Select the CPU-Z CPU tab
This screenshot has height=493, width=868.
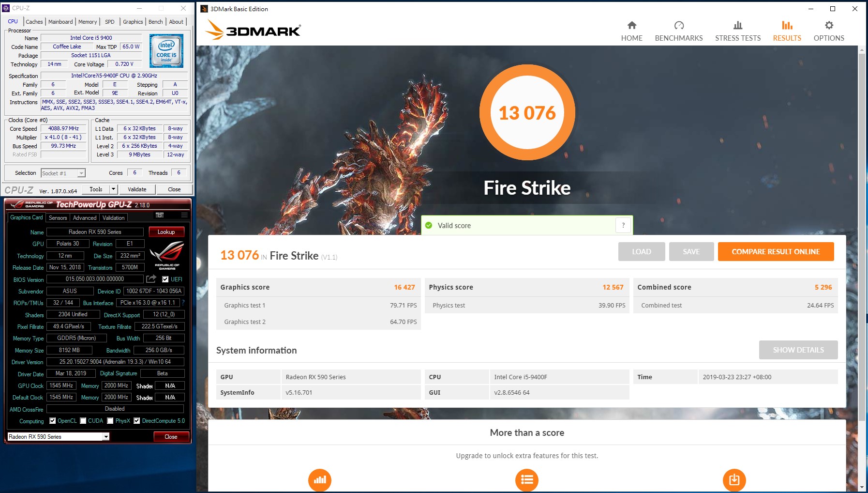13,21
